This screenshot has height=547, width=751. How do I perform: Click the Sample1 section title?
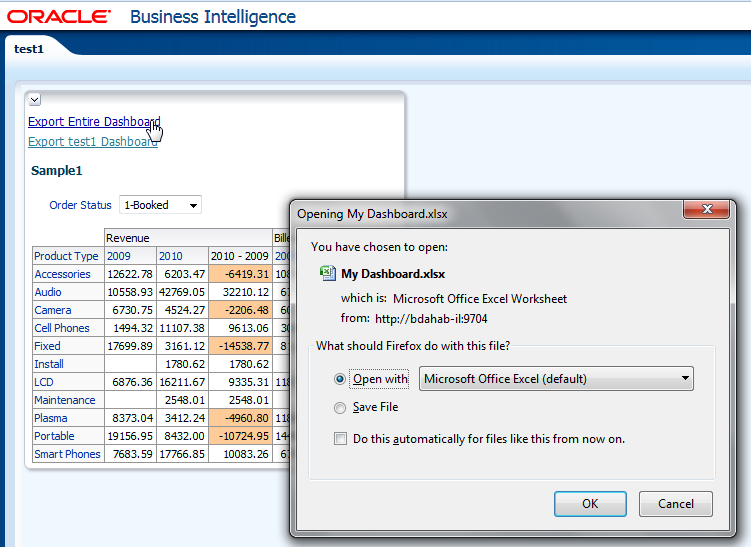57,171
